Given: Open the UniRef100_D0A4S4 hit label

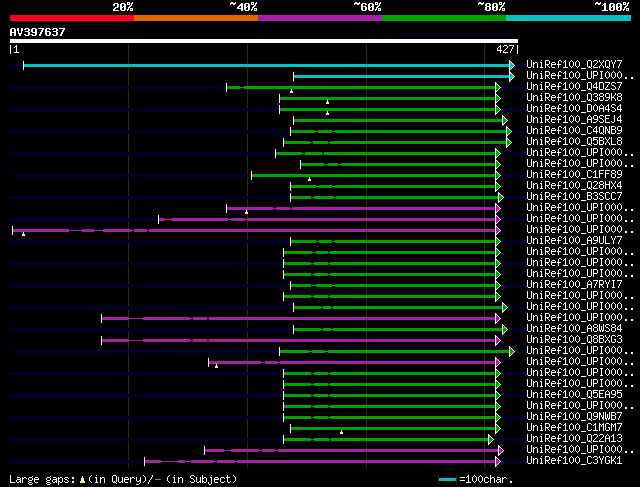Looking at the screenshot, I should (574, 108).
